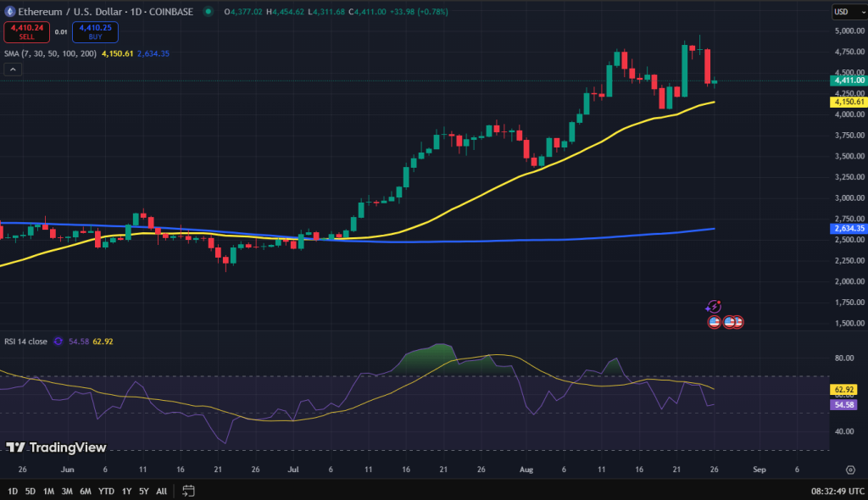Click the 1,500.00 price axis label
This screenshot has width=868, height=500.
click(x=849, y=324)
